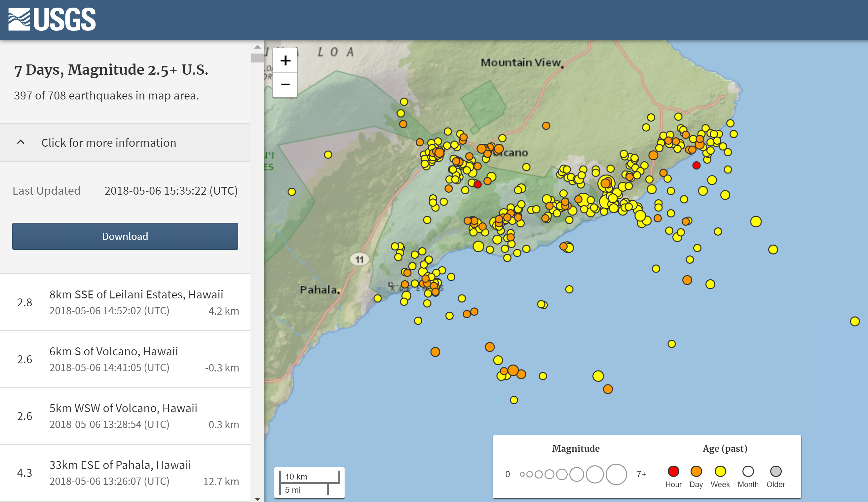
Task: Click the red Hour age legend circle
Action: pos(673,471)
